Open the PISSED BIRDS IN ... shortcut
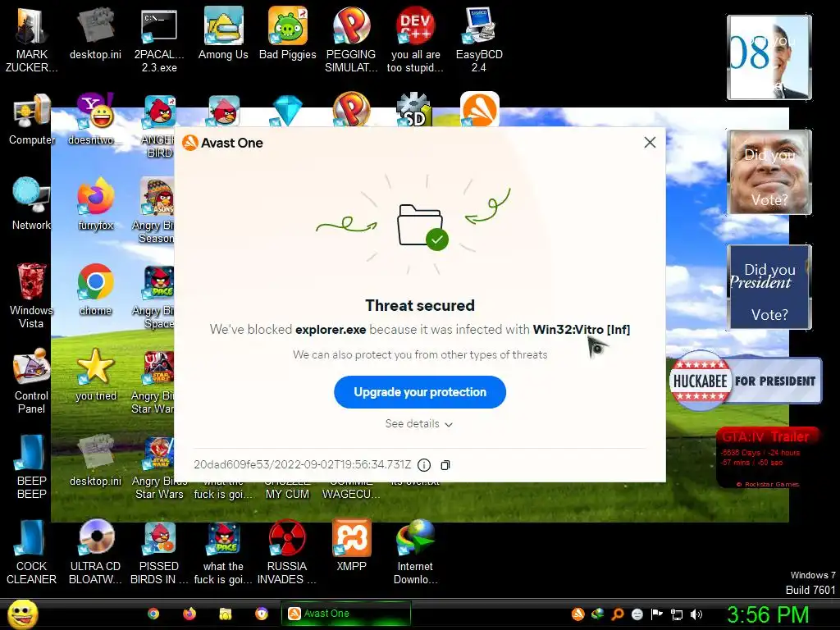The image size is (840, 630). pos(159,550)
